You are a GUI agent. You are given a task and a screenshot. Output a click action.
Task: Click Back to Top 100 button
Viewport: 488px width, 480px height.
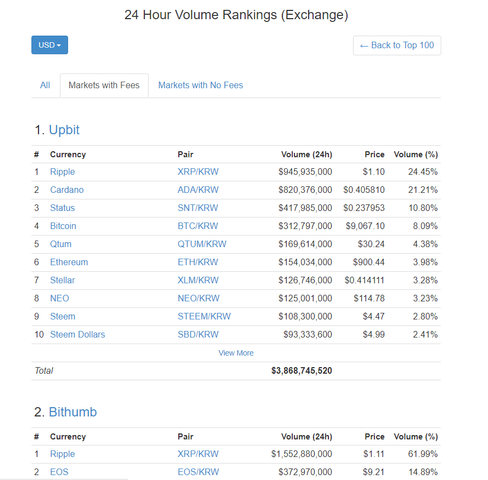397,45
